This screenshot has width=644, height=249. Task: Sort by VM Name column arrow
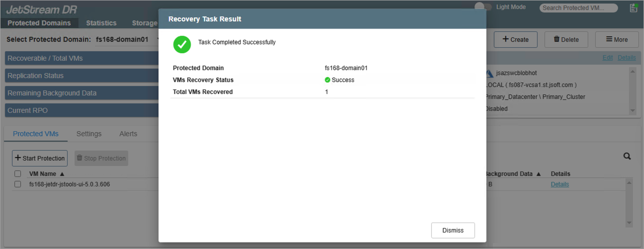point(62,174)
